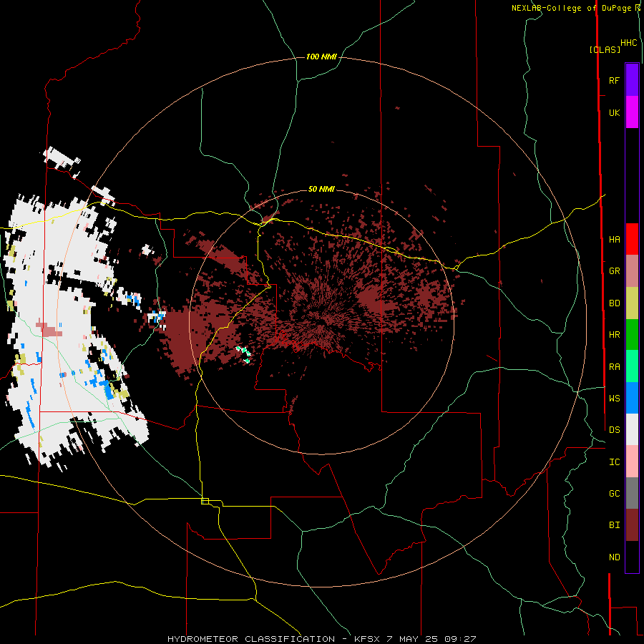Click the RF legend label
This screenshot has width=644, height=644.
614,80
